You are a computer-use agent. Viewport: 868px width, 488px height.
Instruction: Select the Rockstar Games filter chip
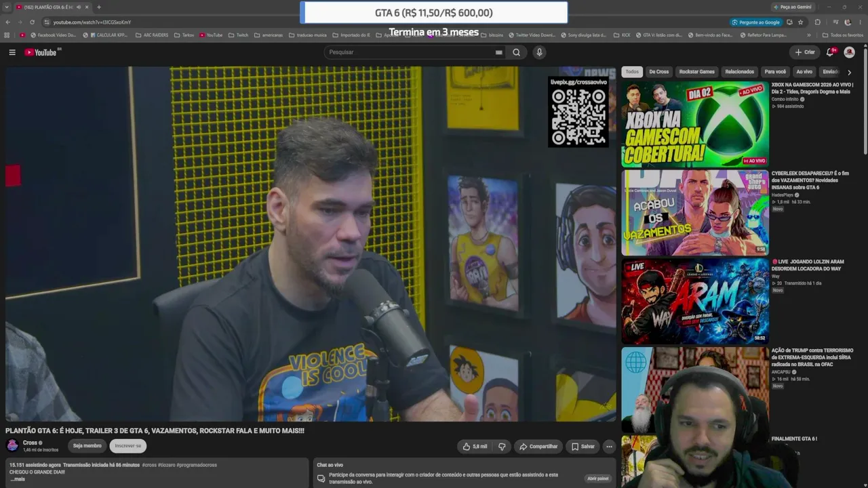click(696, 72)
